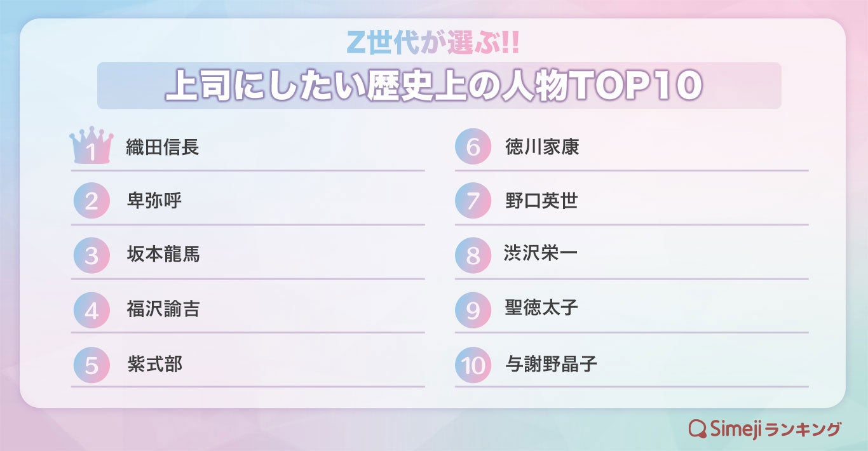This screenshot has width=868, height=451.
Task: Click the number 5 rank badge
Action: point(92,365)
